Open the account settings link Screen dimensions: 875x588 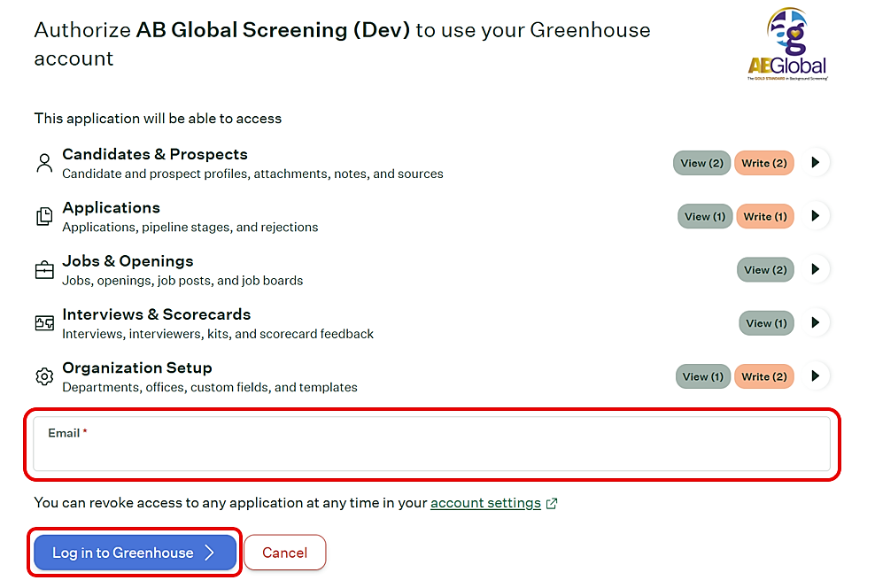point(485,503)
